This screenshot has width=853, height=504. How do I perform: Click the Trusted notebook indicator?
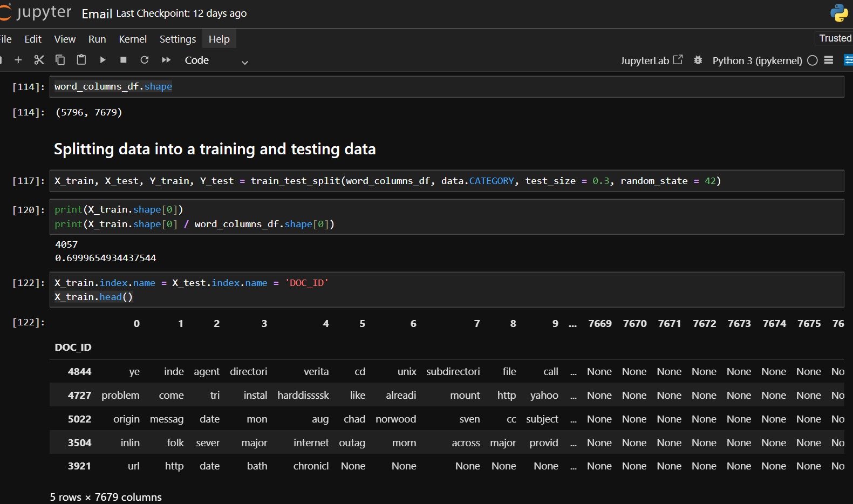tap(835, 38)
